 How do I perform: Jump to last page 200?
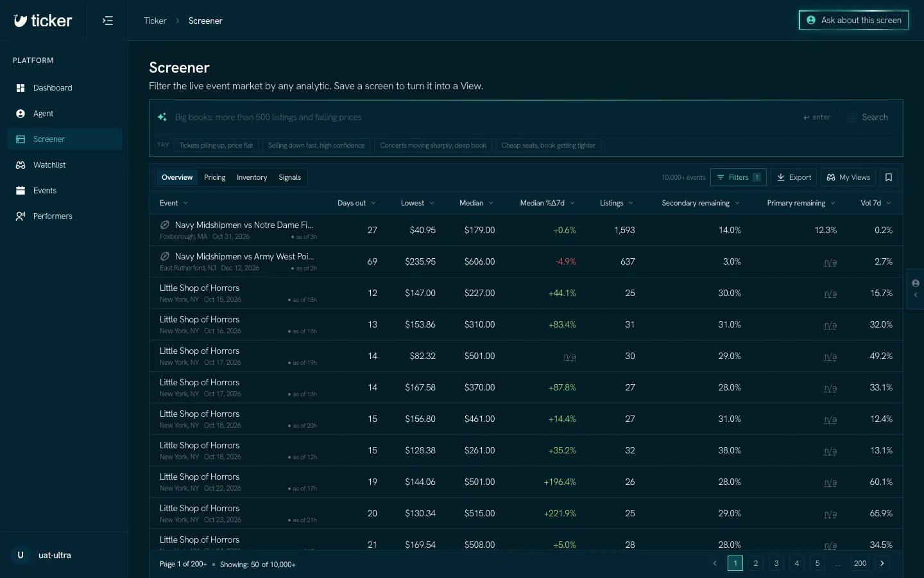pos(860,563)
